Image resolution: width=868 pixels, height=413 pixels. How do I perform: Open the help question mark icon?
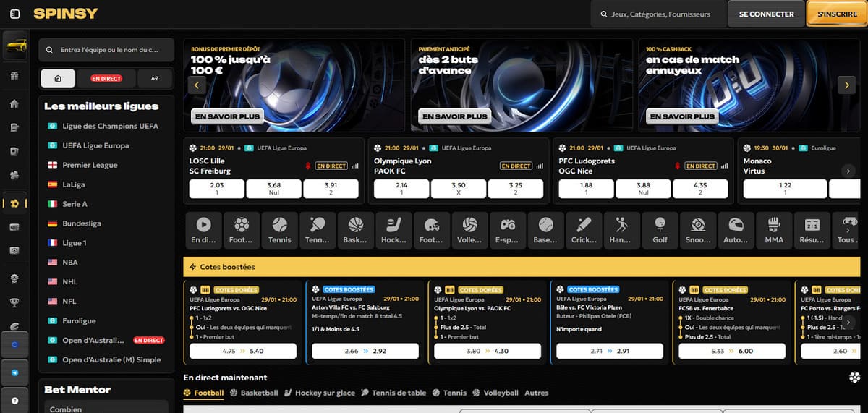(14, 400)
